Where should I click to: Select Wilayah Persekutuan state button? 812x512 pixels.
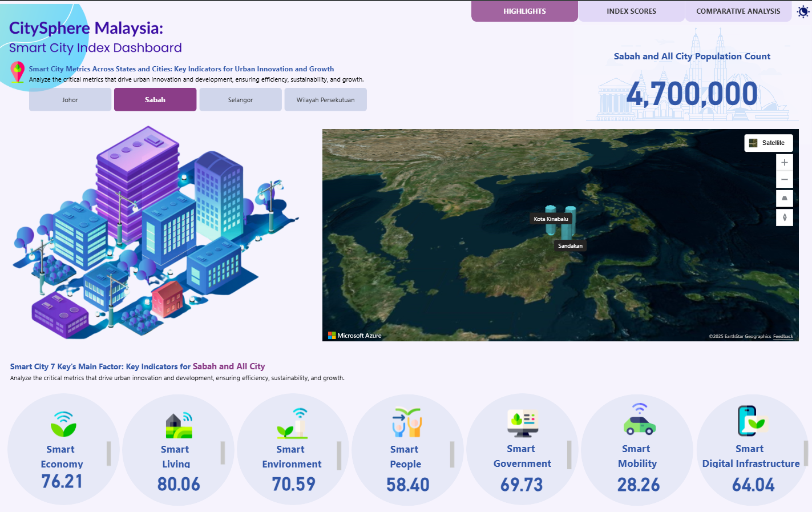pos(325,100)
